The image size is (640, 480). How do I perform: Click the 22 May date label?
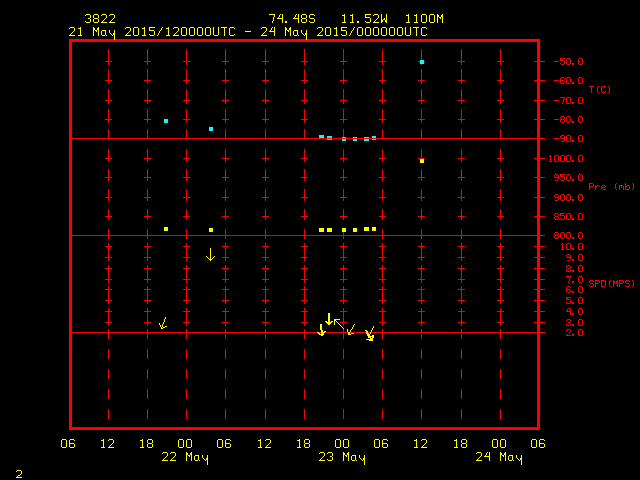pyautogui.click(x=185, y=458)
